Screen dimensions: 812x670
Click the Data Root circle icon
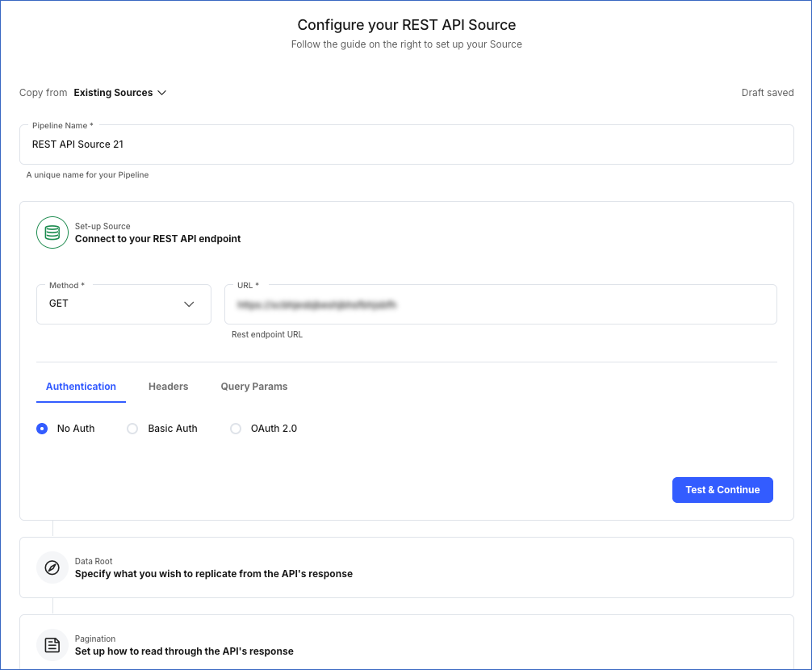52,567
